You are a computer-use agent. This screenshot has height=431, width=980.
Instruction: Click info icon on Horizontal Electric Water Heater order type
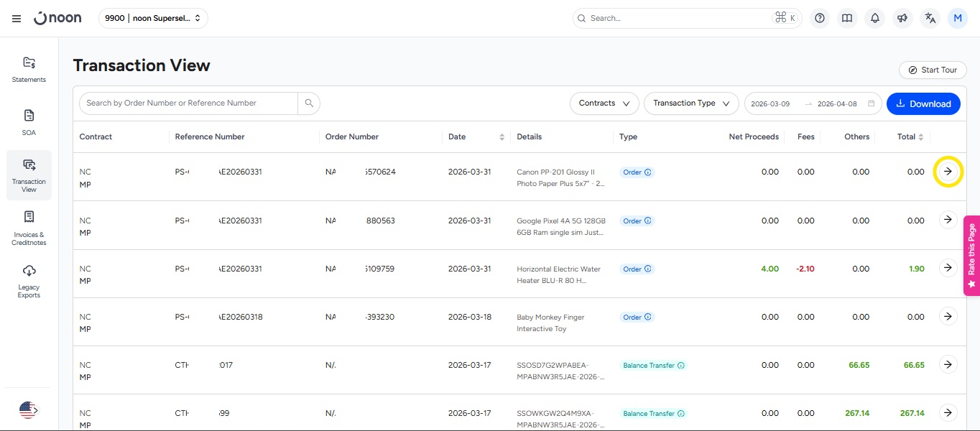[x=648, y=269]
